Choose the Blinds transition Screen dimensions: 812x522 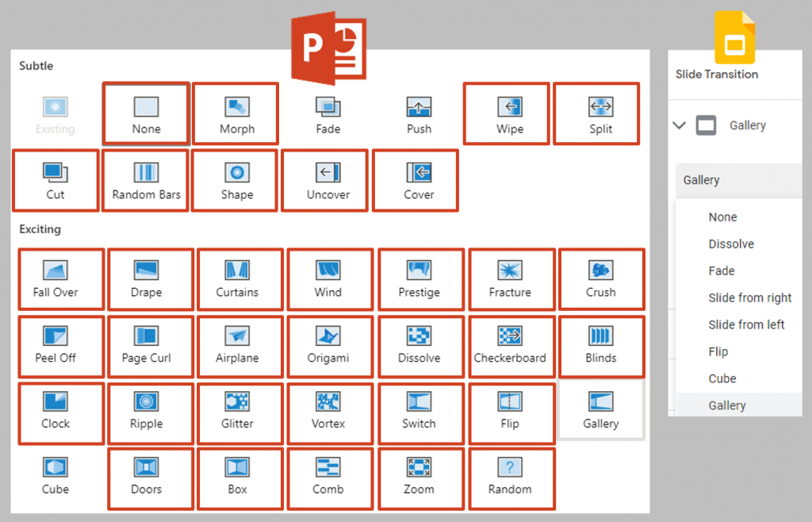(602, 347)
